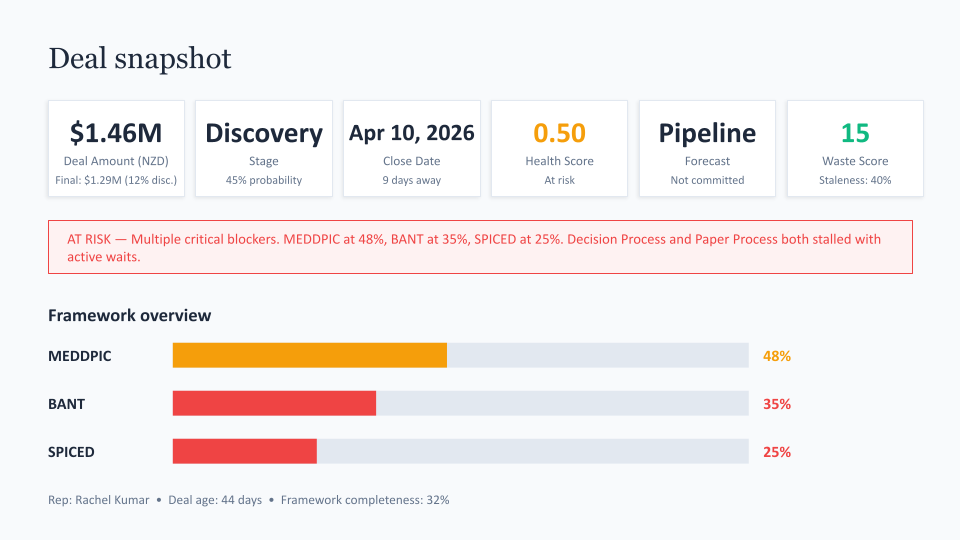The height and width of the screenshot is (540, 960).
Task: Click the Framework completeness: 32% text
Action: coord(364,499)
